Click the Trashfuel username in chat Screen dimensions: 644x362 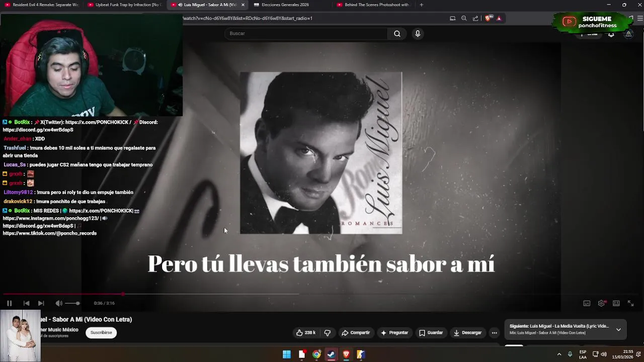(x=15, y=148)
